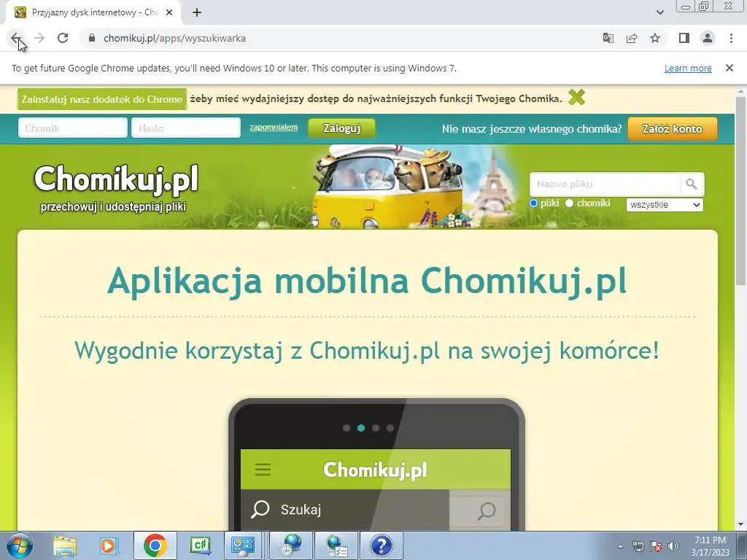This screenshot has width=747, height=560.
Task: Click the Zaloguj button
Action: [x=341, y=128]
